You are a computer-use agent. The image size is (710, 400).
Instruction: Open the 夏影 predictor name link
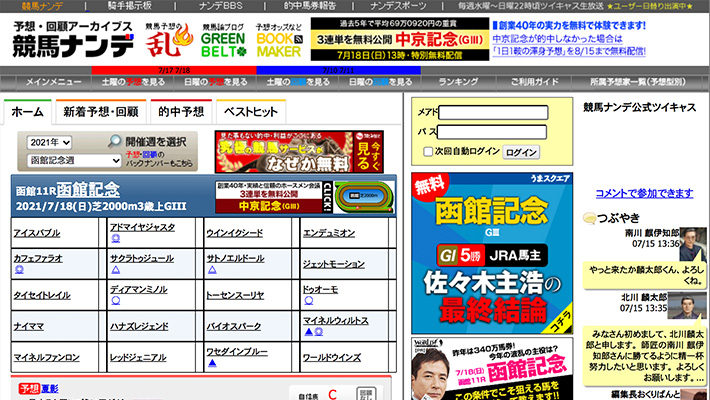pos(50,389)
